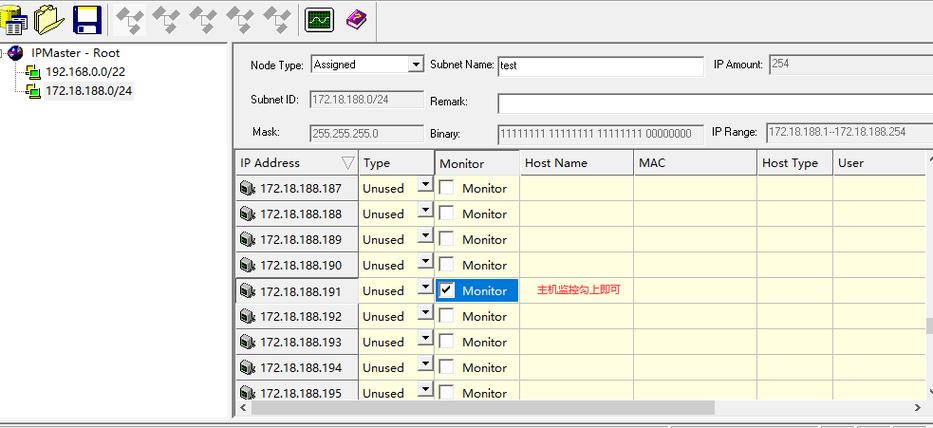Viewport: 933px width, 428px height.
Task: Click the IP Amount field showing 254
Action: point(851,64)
